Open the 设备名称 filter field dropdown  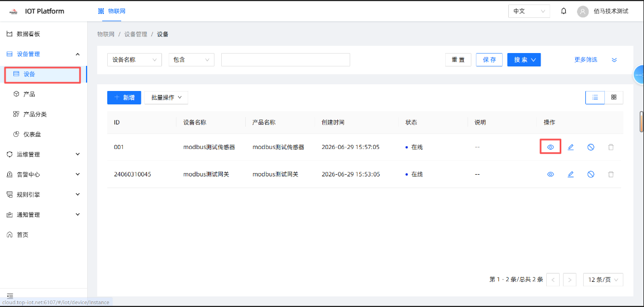tap(135, 60)
